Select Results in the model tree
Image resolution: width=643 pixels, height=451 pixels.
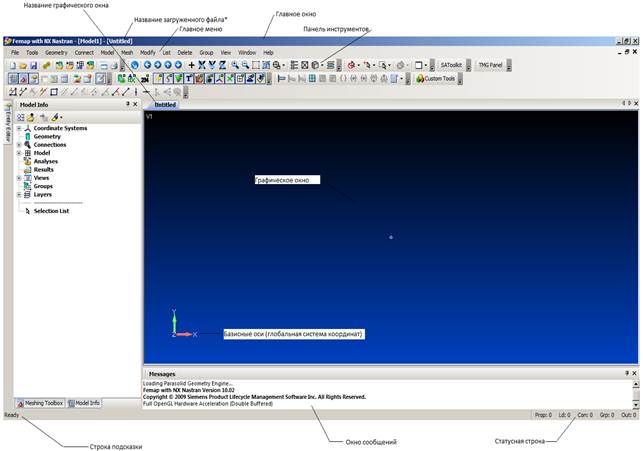click(x=43, y=169)
